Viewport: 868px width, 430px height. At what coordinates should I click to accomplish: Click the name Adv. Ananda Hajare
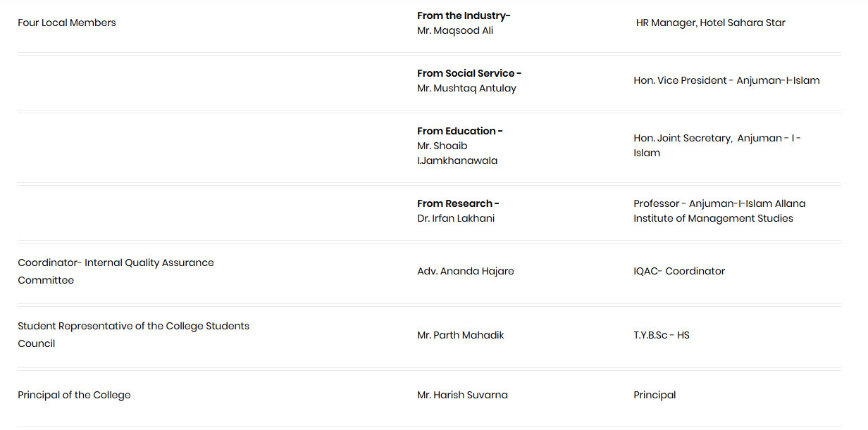point(466,271)
